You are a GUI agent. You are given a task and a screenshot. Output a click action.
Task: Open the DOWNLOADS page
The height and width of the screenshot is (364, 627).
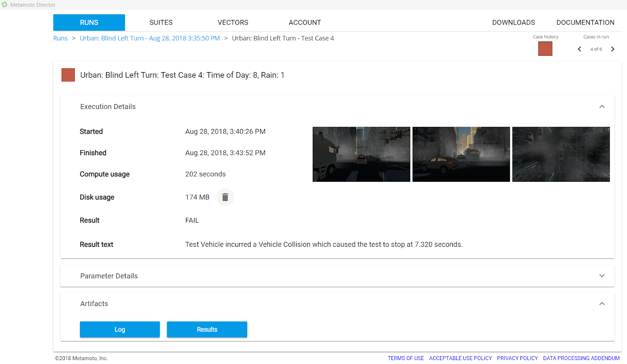[x=513, y=23]
